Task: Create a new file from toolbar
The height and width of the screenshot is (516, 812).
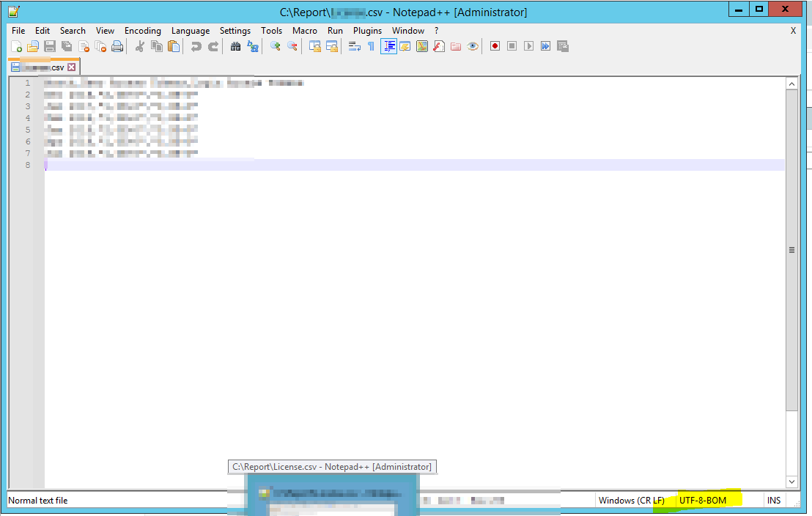Action: (x=17, y=47)
